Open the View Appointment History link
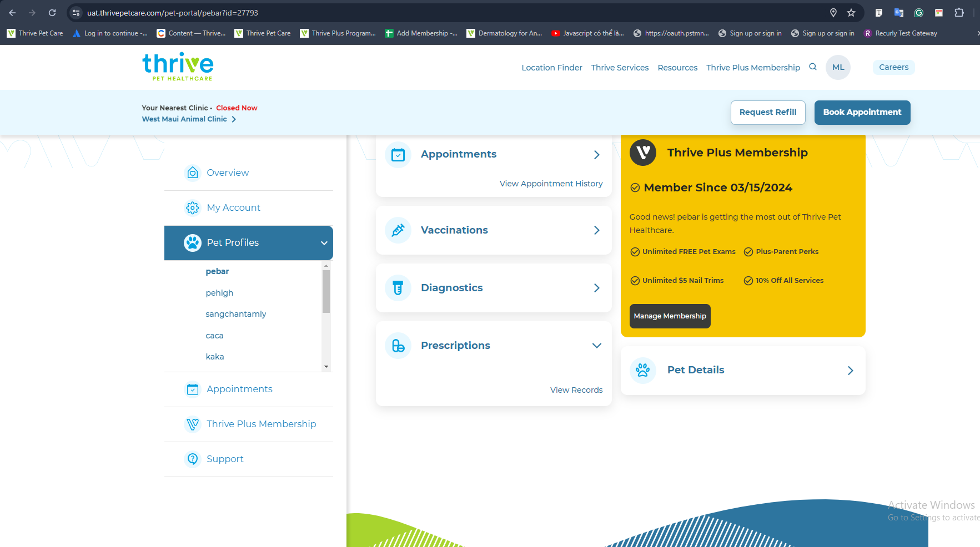The height and width of the screenshot is (547, 980). [x=551, y=184]
